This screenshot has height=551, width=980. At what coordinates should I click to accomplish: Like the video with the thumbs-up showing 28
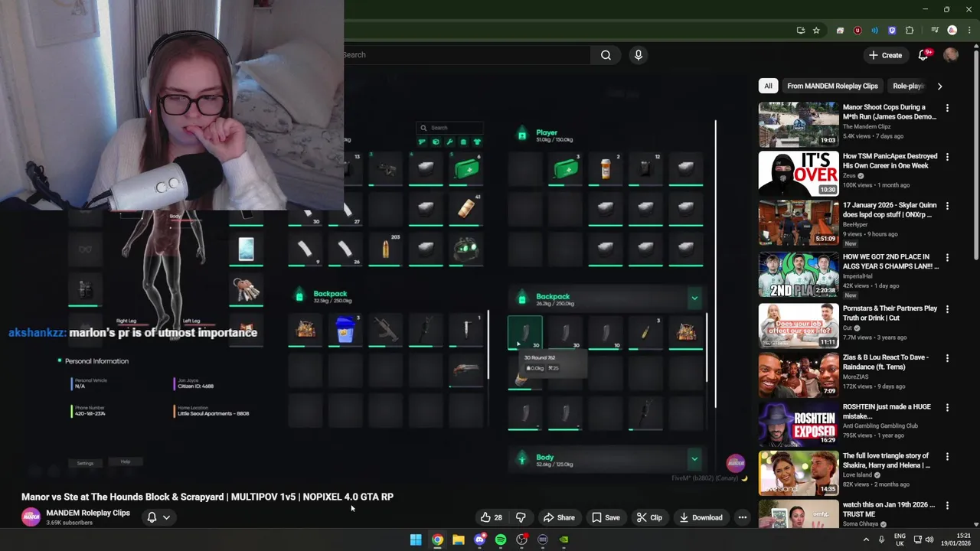pos(491,517)
